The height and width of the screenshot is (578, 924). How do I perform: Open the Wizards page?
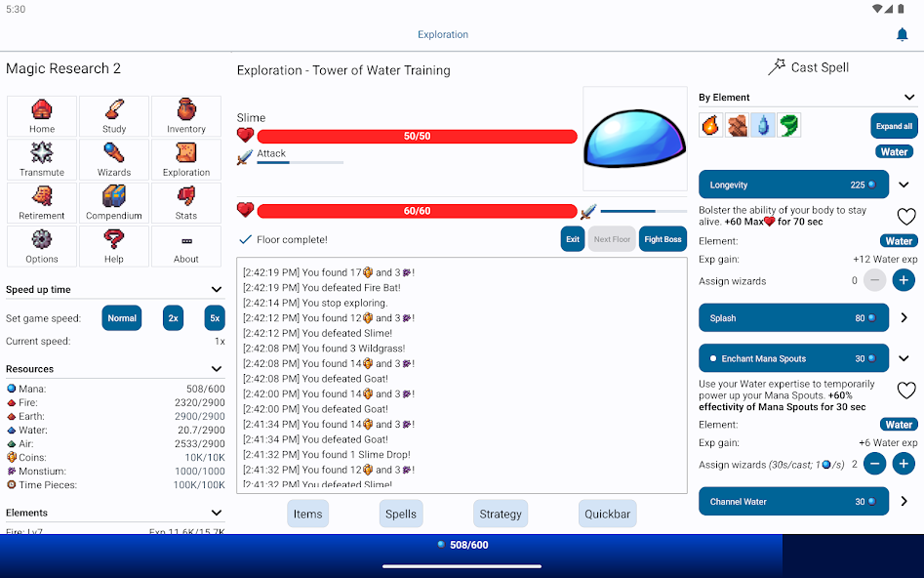(x=114, y=159)
